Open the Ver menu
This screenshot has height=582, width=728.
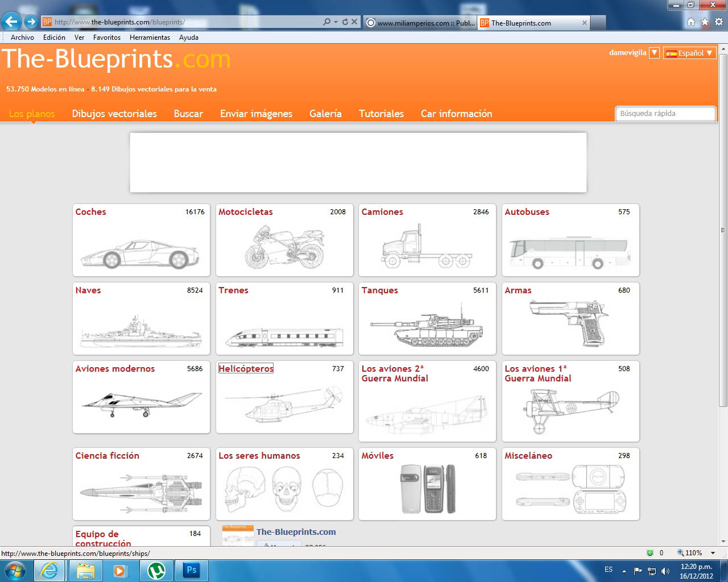click(x=79, y=38)
